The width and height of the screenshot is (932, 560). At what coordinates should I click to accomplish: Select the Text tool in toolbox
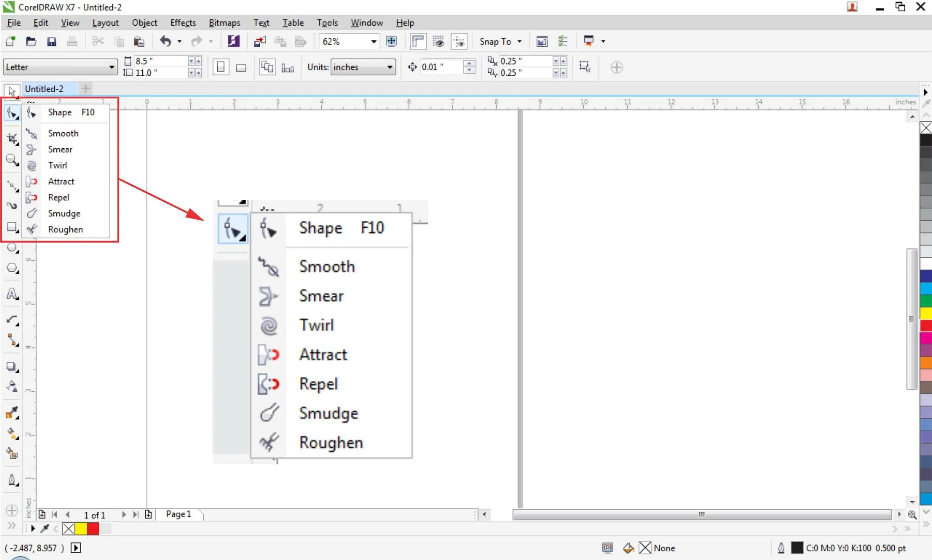(12, 294)
